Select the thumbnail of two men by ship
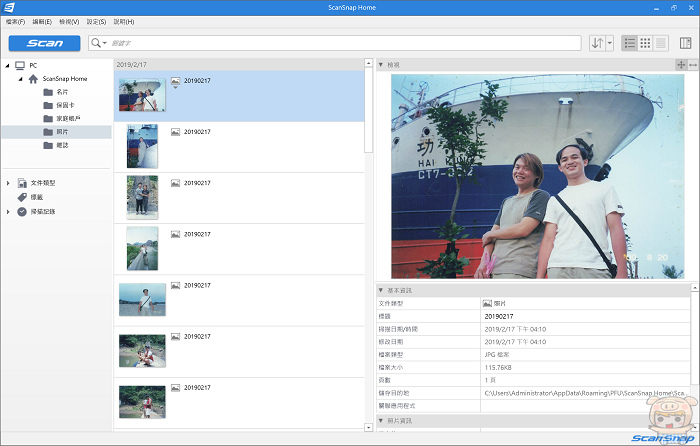 (142, 95)
